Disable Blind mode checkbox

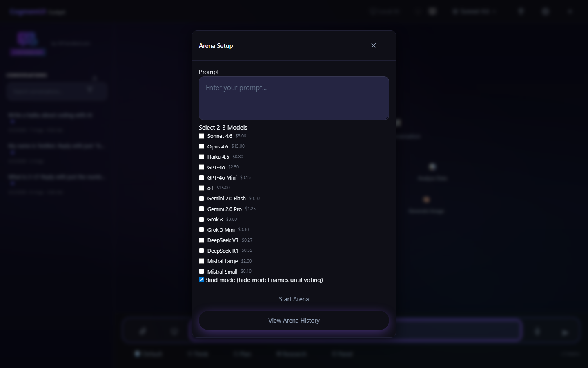[x=201, y=280]
